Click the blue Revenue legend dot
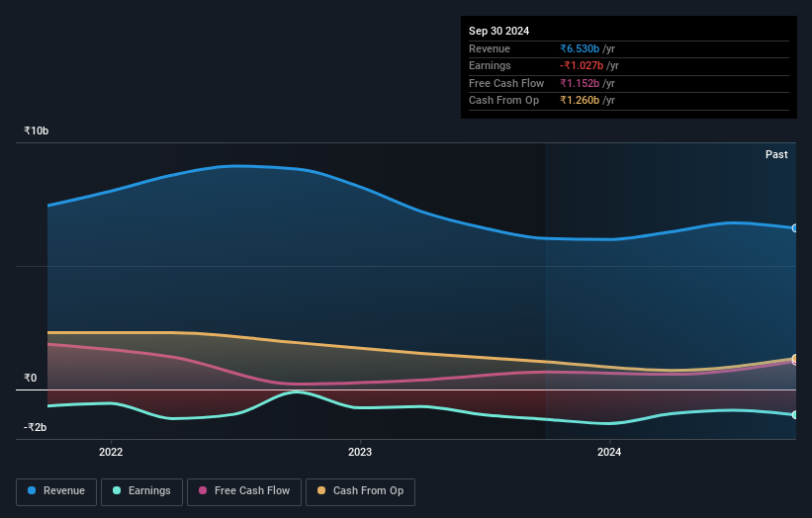Image resolution: width=812 pixels, height=518 pixels. 32,490
